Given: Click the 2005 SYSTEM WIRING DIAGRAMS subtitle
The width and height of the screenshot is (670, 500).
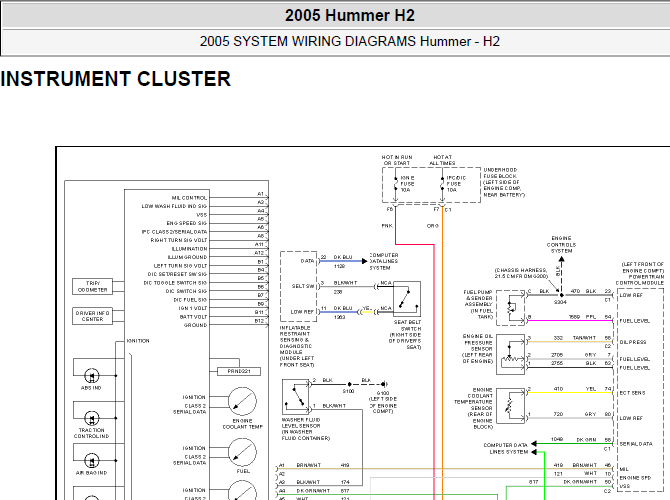Looking at the screenshot, I should [350, 41].
